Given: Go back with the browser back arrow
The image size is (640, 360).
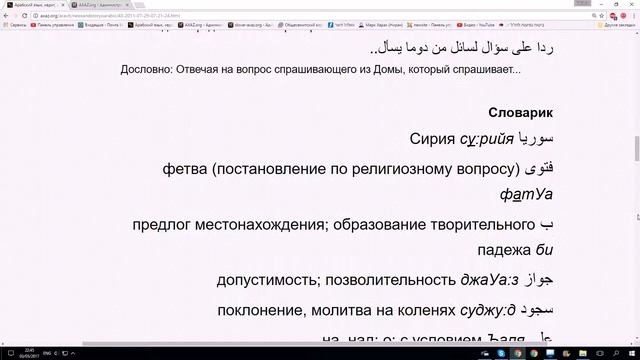Looking at the screenshot, I should click(6, 16).
